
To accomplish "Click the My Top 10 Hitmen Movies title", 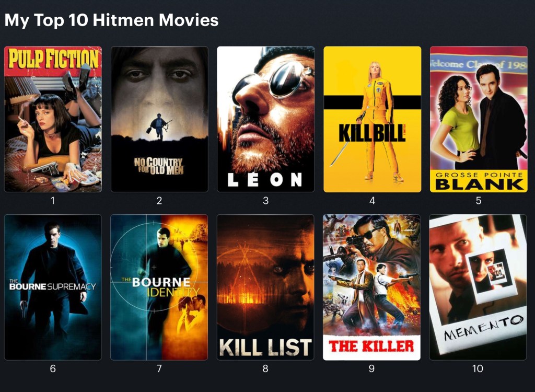I will click(x=112, y=20).
